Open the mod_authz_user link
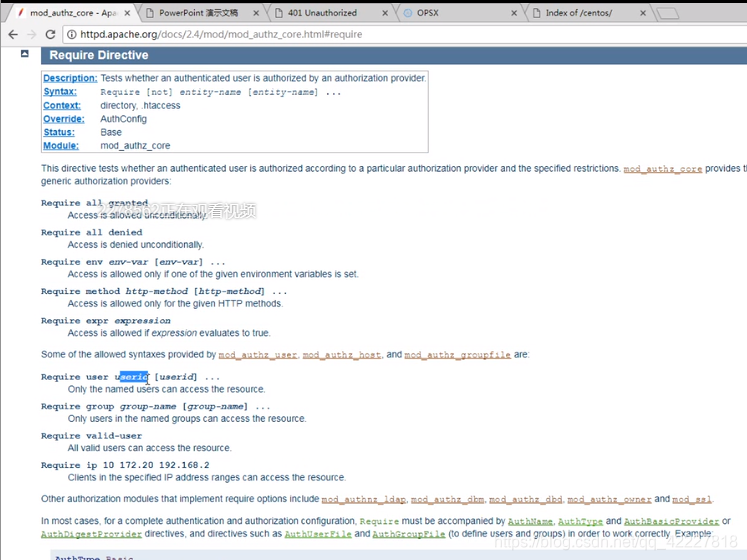 [x=258, y=355]
